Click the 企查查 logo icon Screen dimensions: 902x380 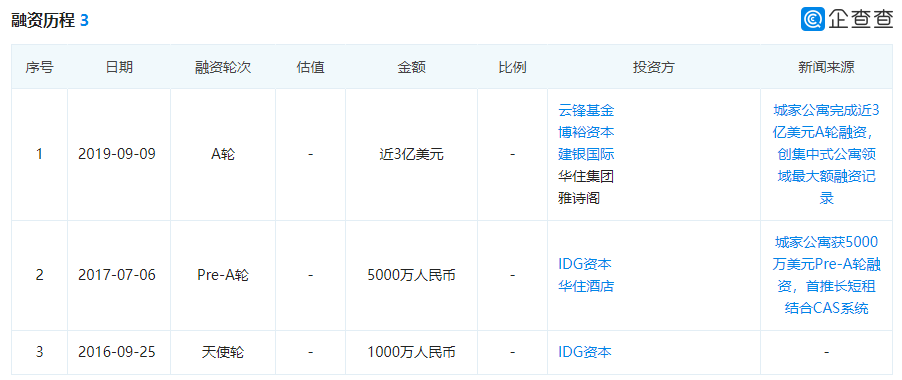(813, 20)
